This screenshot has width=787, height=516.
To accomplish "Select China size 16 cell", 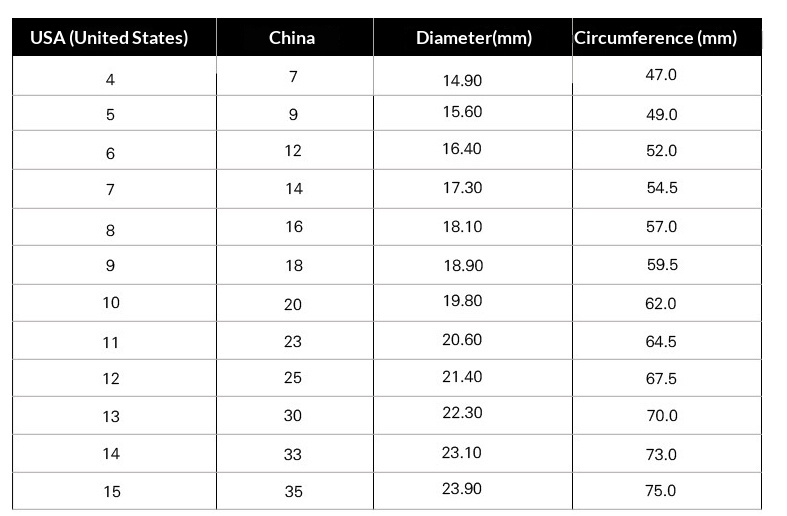I will [x=293, y=227].
